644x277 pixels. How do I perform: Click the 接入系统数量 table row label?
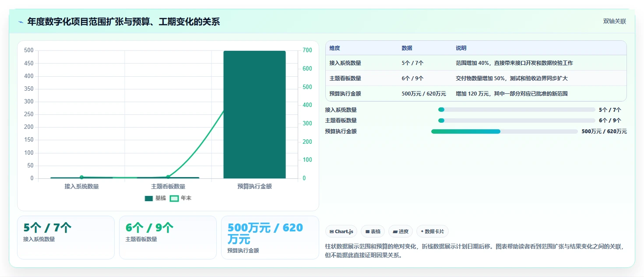coord(345,63)
